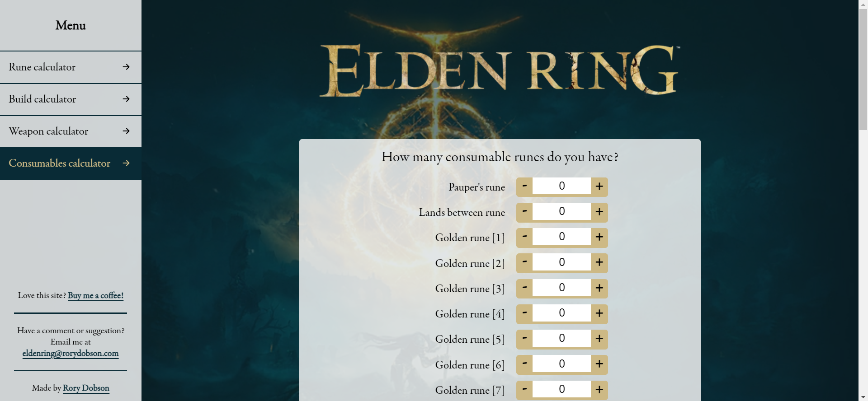
Task: Visit Rory Dobson's link
Action: tap(86, 388)
